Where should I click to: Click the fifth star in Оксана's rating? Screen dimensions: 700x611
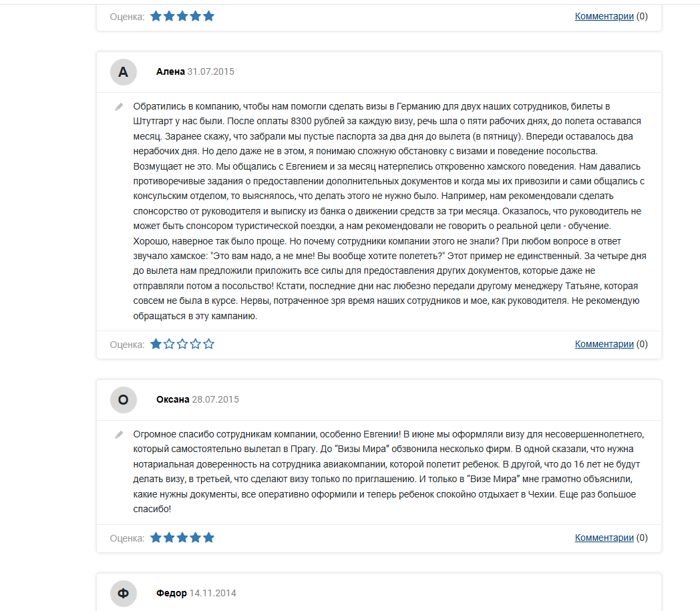tap(209, 538)
